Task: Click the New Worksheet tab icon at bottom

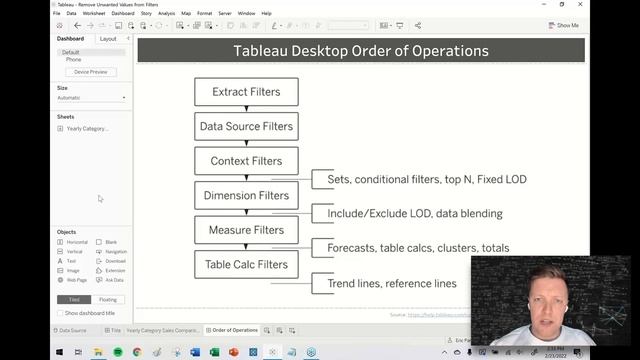Action: pos(267,330)
